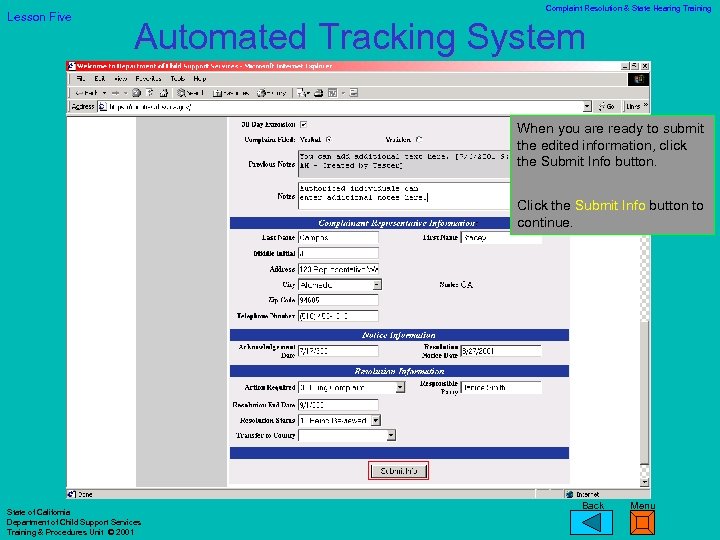Click the Middle Initial input field

pos(338,253)
